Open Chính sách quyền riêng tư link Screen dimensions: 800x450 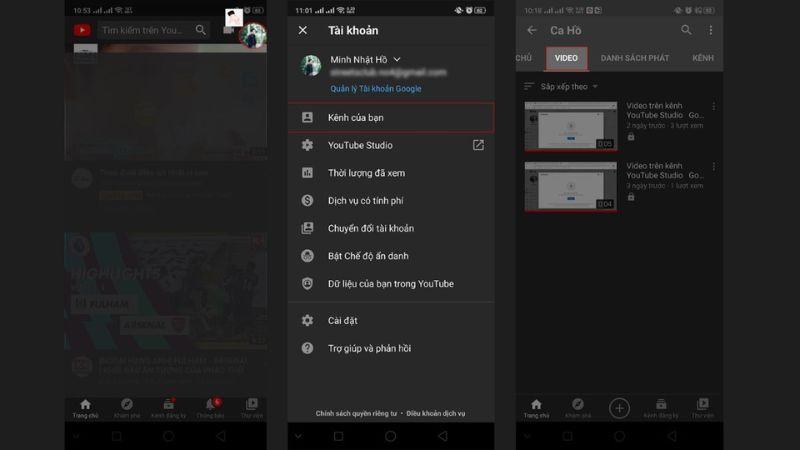(x=357, y=413)
